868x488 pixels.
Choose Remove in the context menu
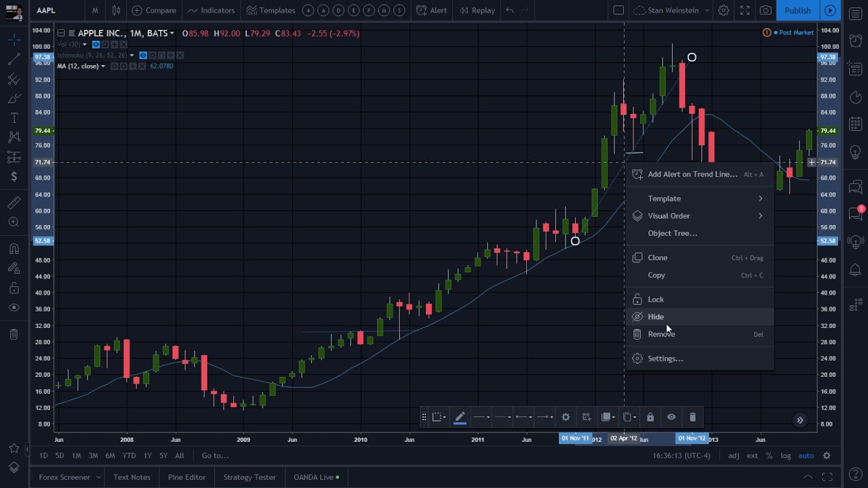pos(699,334)
